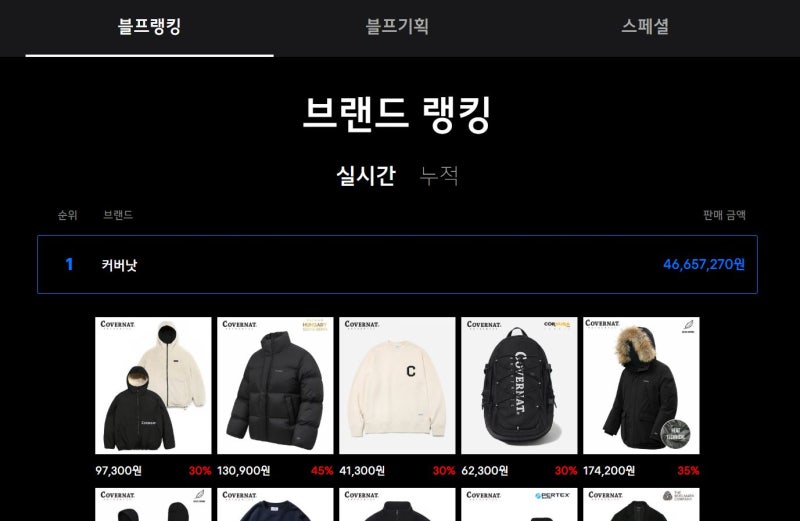Select the 실시간 ranking view
Screen dimensions: 800x521
pyautogui.click(x=366, y=176)
